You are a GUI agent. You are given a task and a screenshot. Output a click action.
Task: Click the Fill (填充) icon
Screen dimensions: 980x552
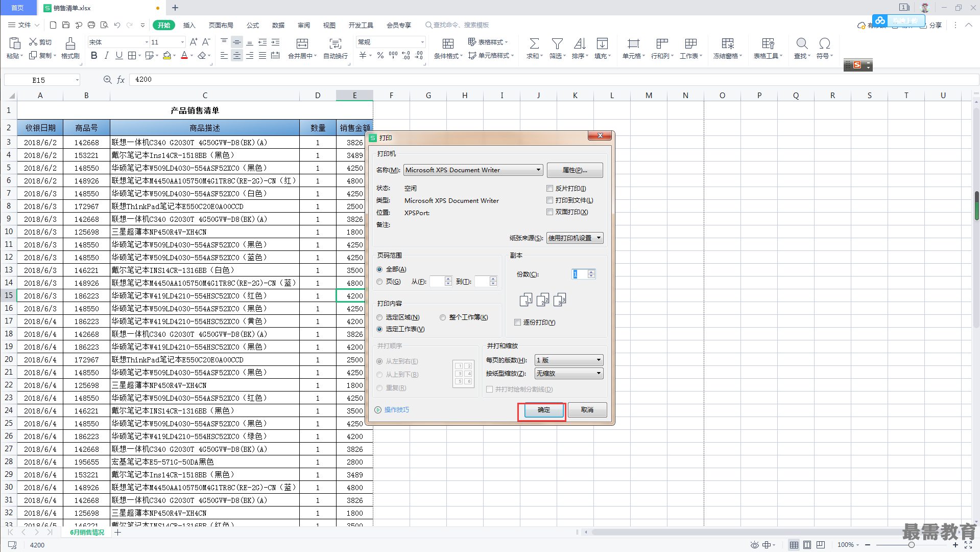click(602, 43)
